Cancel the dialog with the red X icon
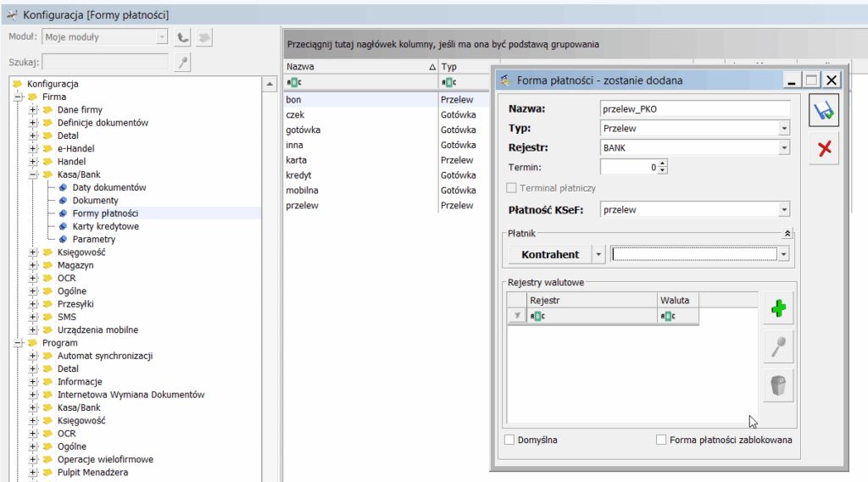The height and width of the screenshot is (482, 868). pos(824,149)
